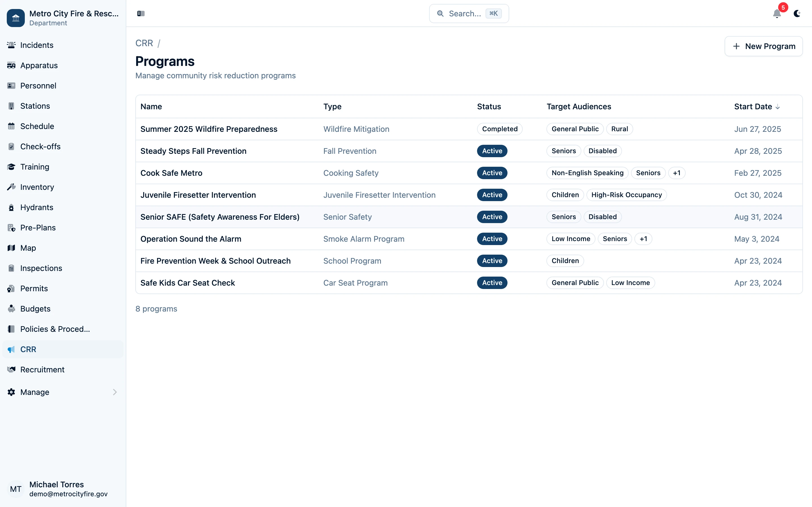Sort programs by Start Date arrow
The width and height of the screenshot is (812, 507).
778,107
